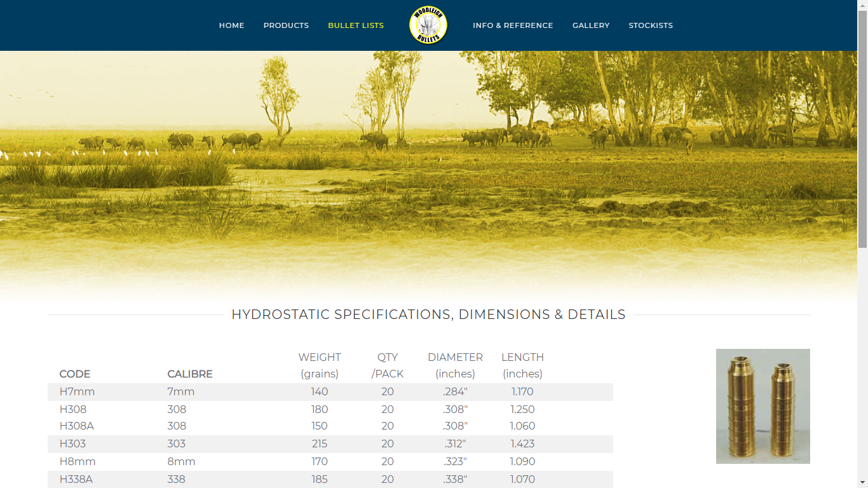Go to the Bullet Lists page

356,25
